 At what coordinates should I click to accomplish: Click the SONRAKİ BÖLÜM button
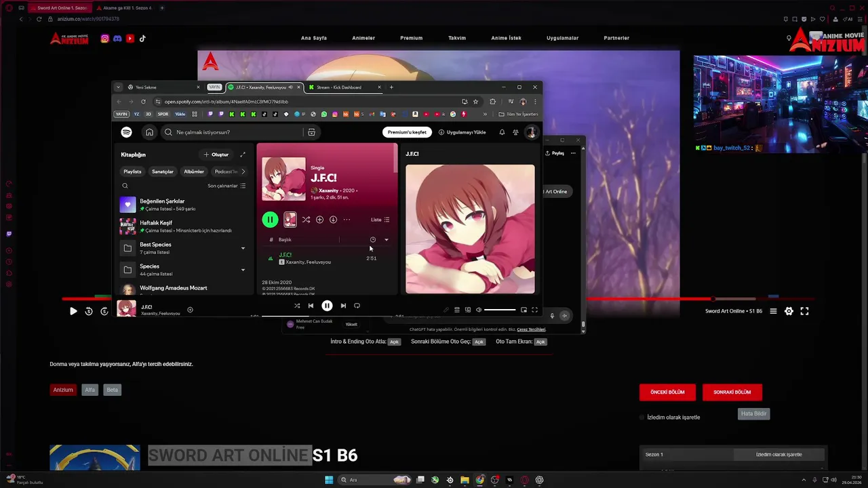732,392
